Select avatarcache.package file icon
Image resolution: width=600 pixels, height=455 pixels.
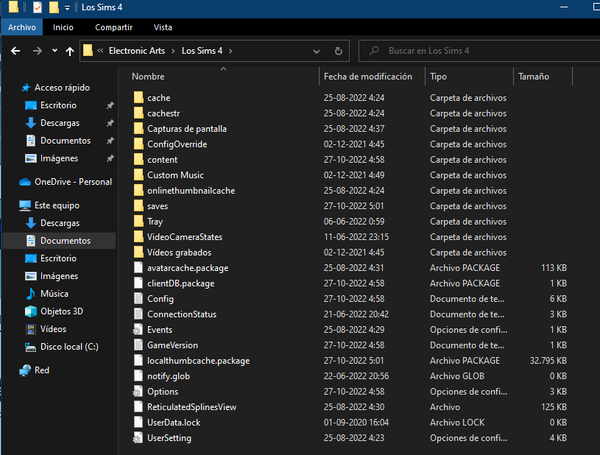pos(139,268)
